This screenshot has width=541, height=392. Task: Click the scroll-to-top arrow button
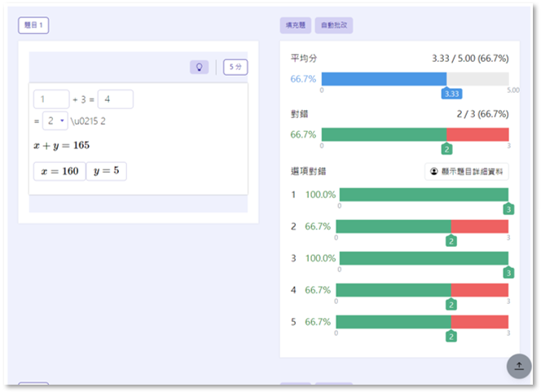(519, 366)
